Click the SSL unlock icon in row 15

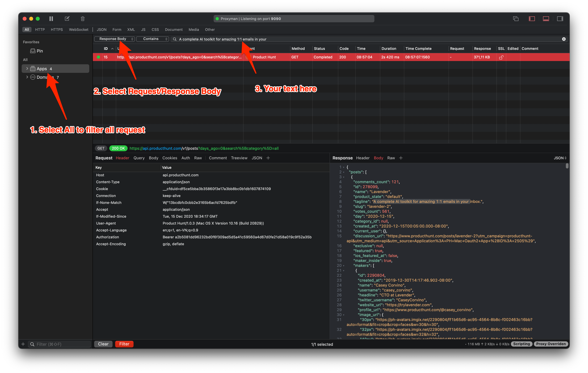501,57
